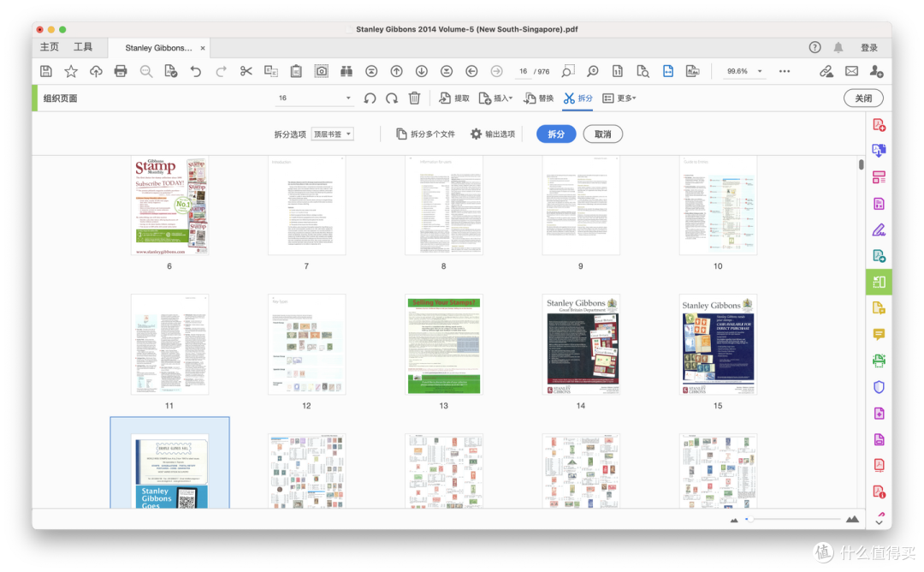Open the page range dropdown showing 16
The height and width of the screenshot is (572, 924).
click(x=315, y=98)
